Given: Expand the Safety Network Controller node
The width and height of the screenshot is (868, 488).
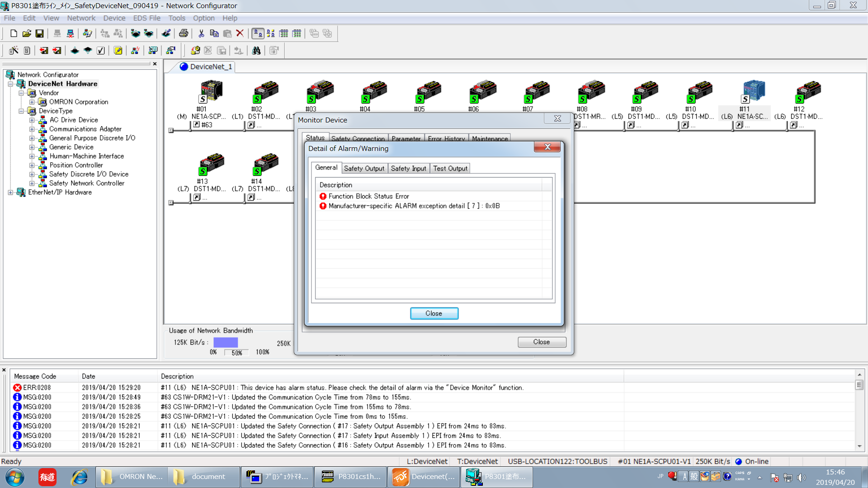Looking at the screenshot, I should (x=32, y=183).
